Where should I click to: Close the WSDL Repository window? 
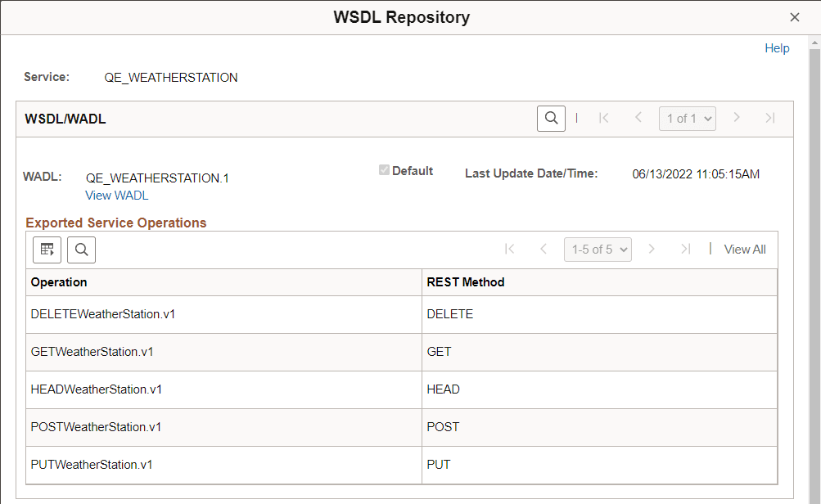(x=794, y=16)
